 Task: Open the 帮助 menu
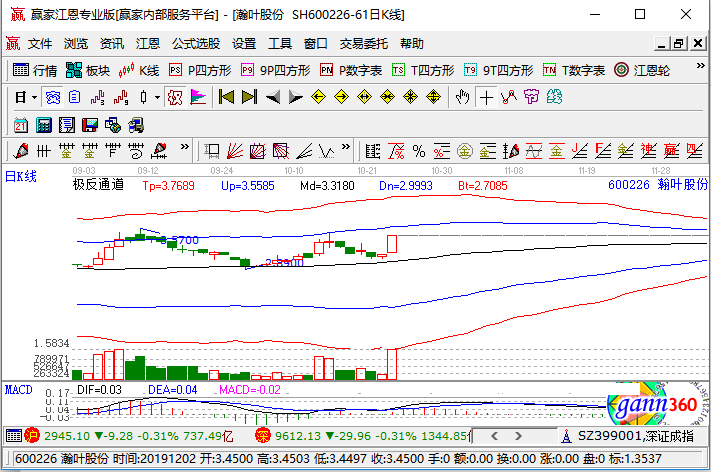[412, 44]
